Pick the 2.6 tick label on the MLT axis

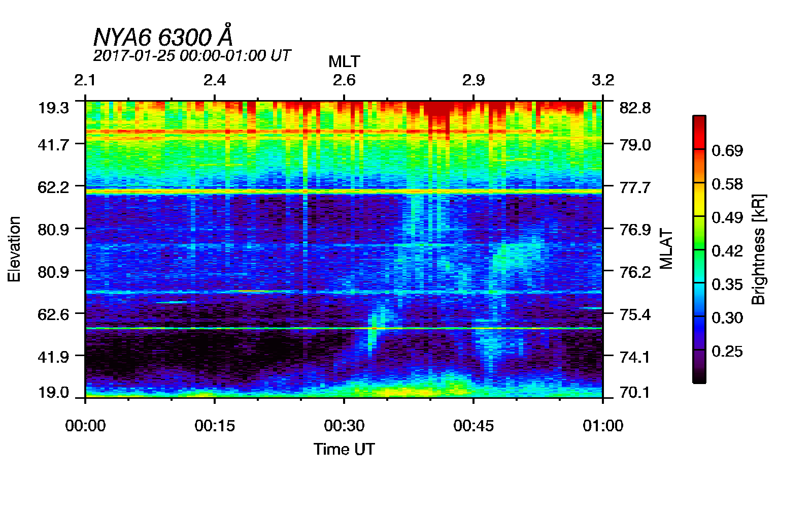(344, 80)
